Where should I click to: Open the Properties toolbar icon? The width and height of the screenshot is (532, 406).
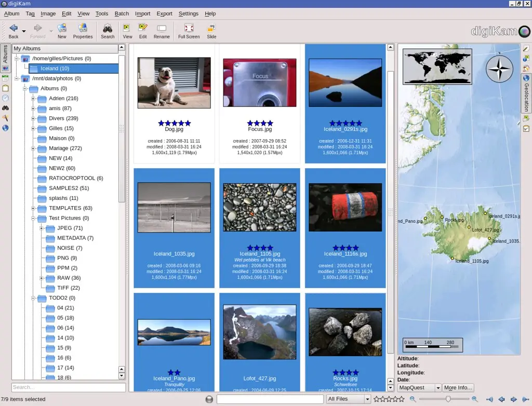click(x=83, y=30)
